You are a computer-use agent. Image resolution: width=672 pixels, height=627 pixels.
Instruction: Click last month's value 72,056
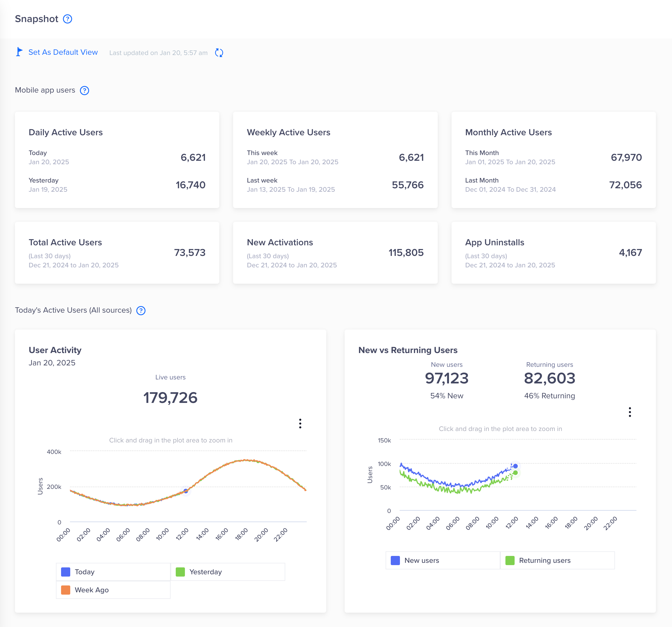(625, 185)
